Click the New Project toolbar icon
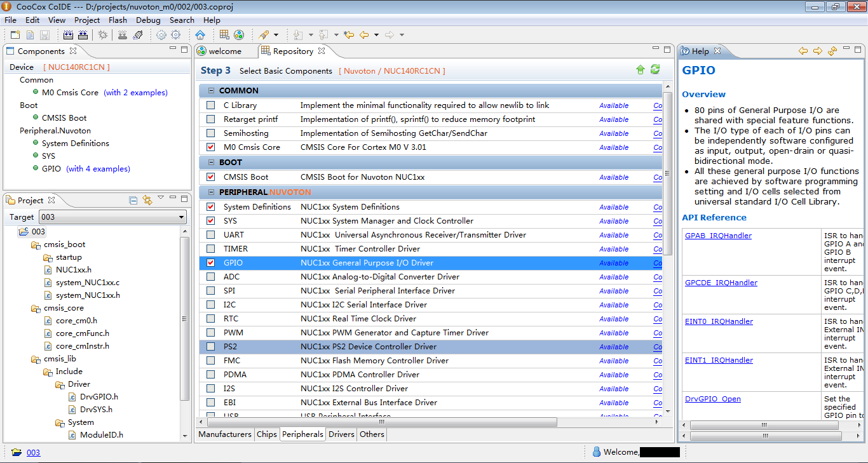Screen dimensions: 868x463 (x=15, y=35)
